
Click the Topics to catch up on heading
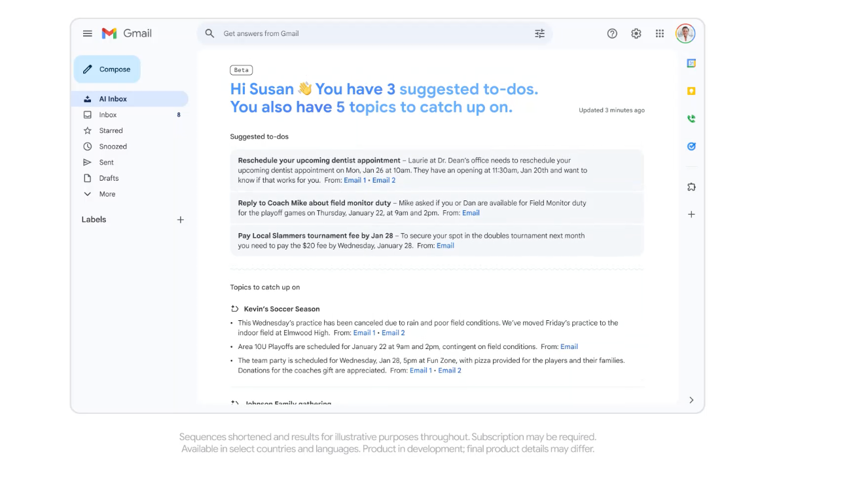pos(265,287)
